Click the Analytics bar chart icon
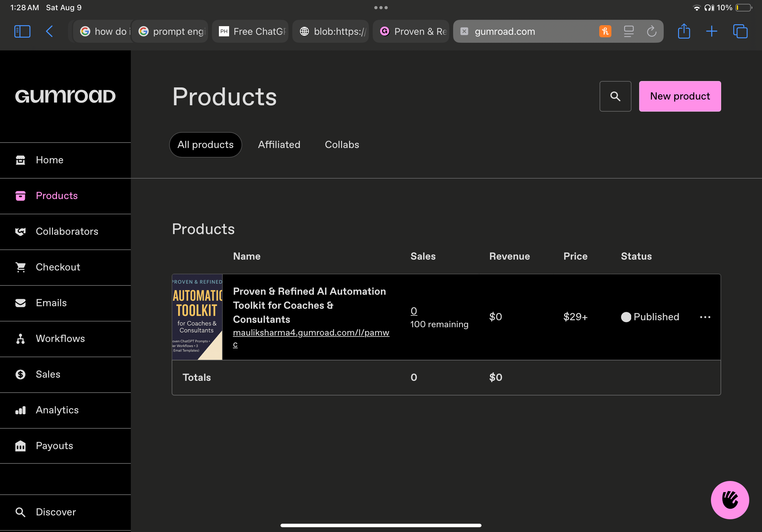762x532 pixels. click(x=20, y=410)
